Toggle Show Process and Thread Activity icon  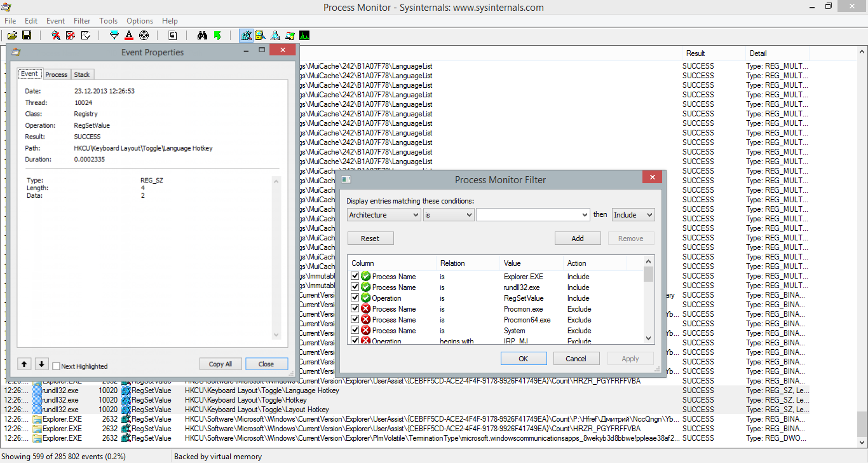pos(290,36)
